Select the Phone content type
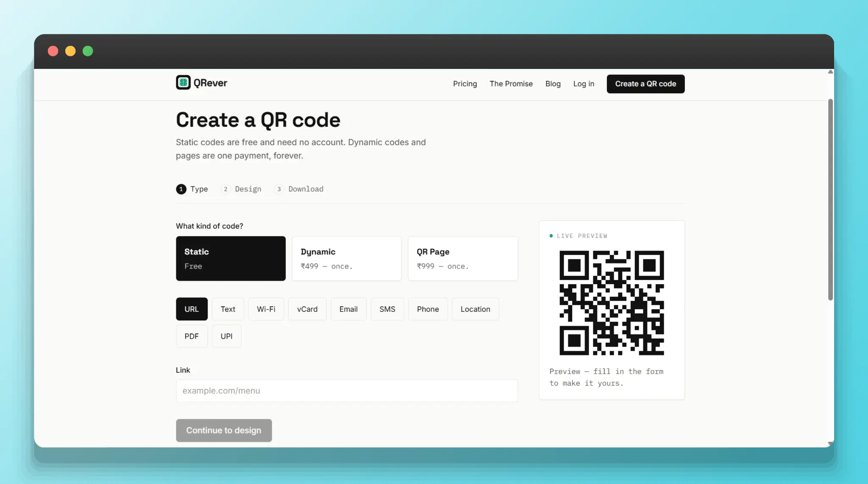 [x=428, y=309]
